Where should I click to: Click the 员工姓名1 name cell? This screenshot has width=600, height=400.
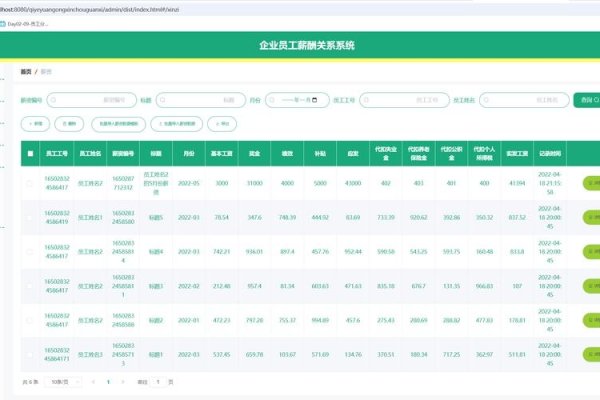pos(90,217)
